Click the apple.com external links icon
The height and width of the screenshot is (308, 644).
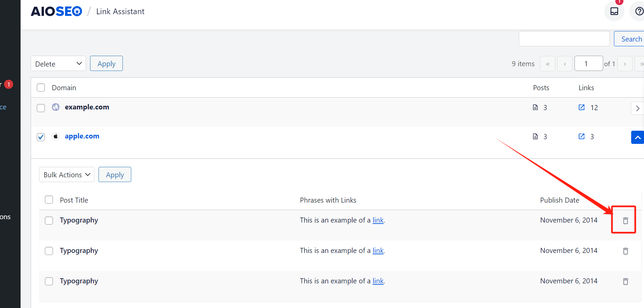(582, 136)
